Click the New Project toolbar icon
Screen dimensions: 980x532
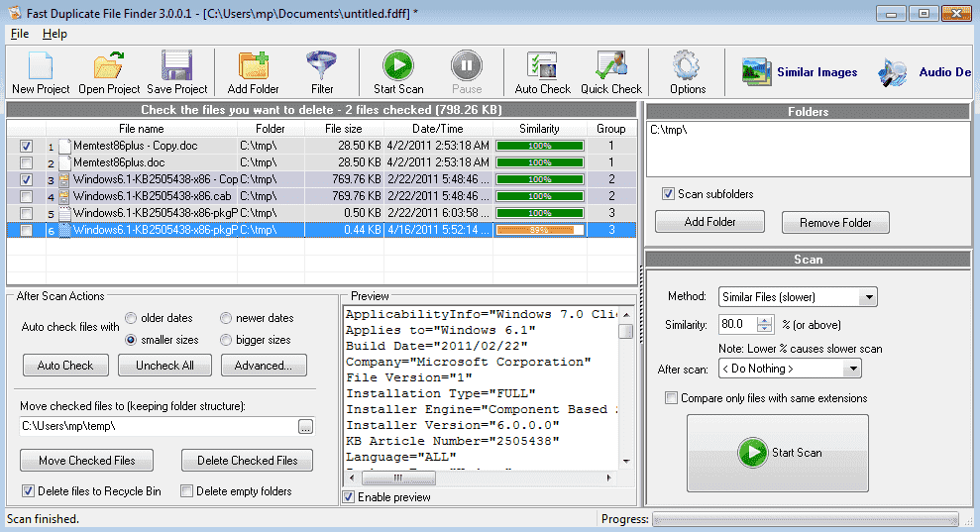41,66
